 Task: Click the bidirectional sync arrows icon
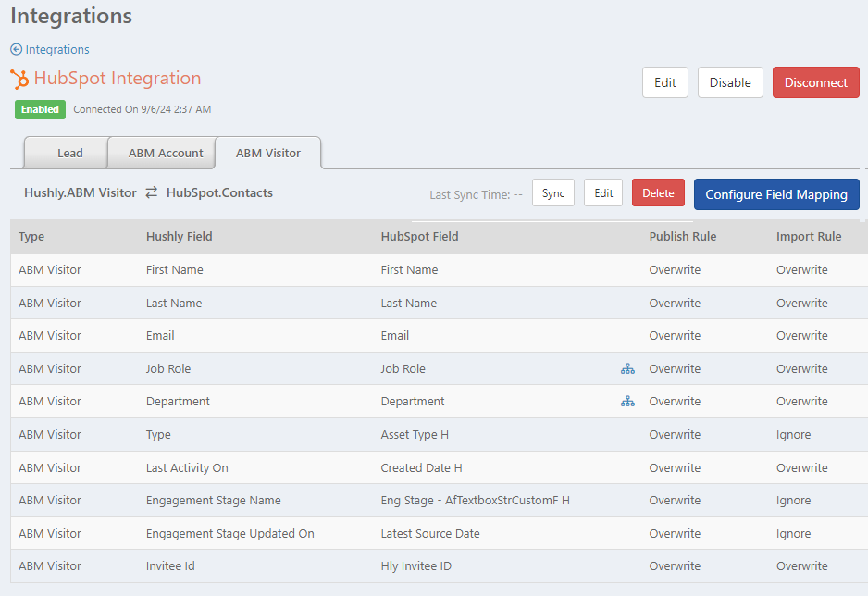pos(151,192)
